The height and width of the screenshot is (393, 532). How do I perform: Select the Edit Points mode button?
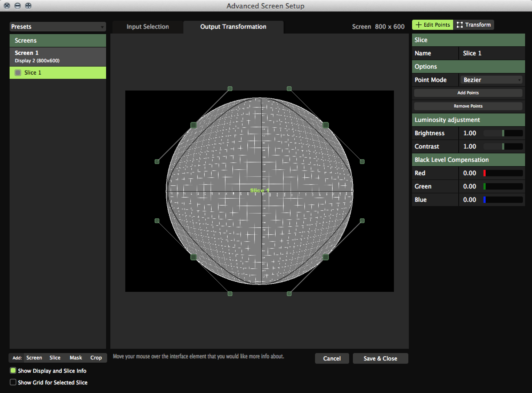pyautogui.click(x=433, y=25)
